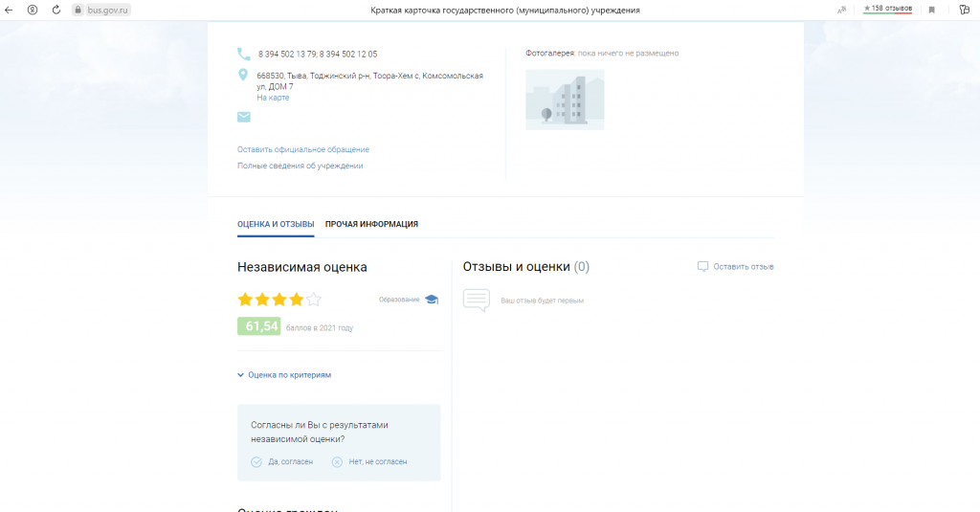Reload the page with the refresh icon
Screen dimensions: 980x512
coord(55,10)
